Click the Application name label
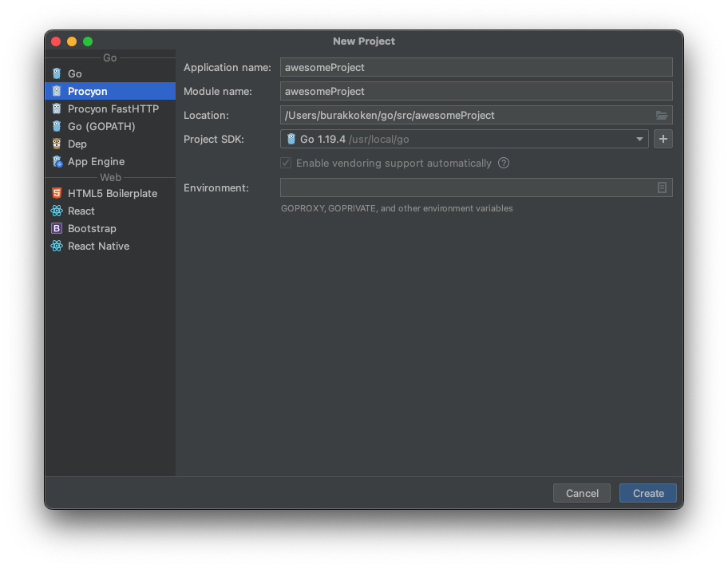 pyautogui.click(x=227, y=67)
